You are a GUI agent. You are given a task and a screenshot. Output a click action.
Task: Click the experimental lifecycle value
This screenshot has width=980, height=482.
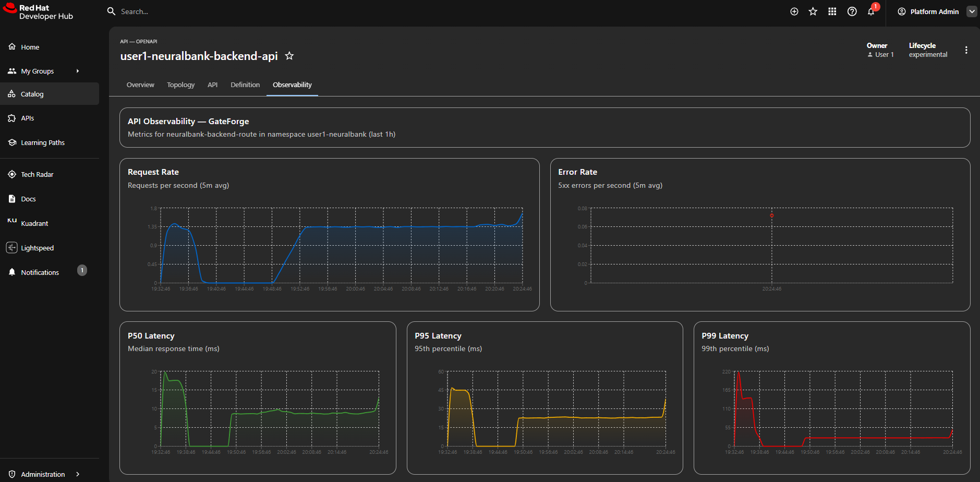pyautogui.click(x=928, y=55)
